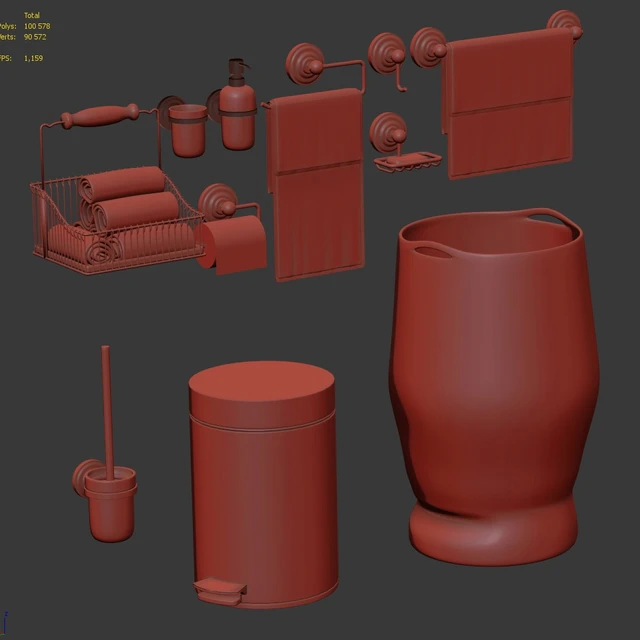This screenshot has width=640, height=640.
Task: Select the wall mount rosette of the towel ring
Action: (304, 64)
